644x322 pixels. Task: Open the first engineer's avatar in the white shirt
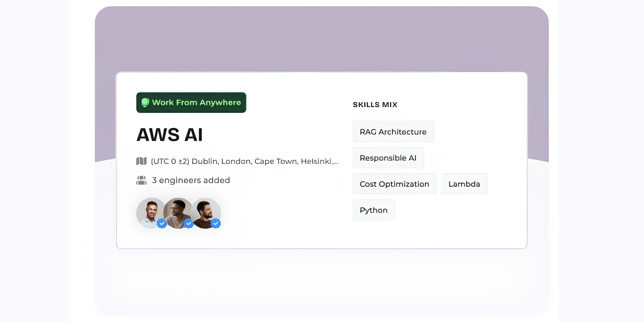coord(151,213)
